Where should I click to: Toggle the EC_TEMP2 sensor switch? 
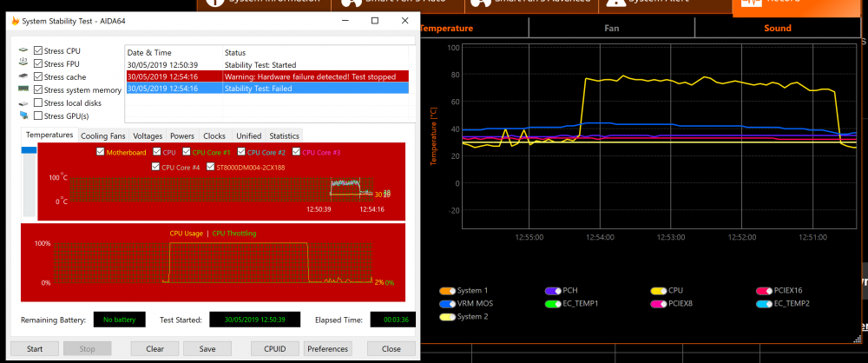765,304
